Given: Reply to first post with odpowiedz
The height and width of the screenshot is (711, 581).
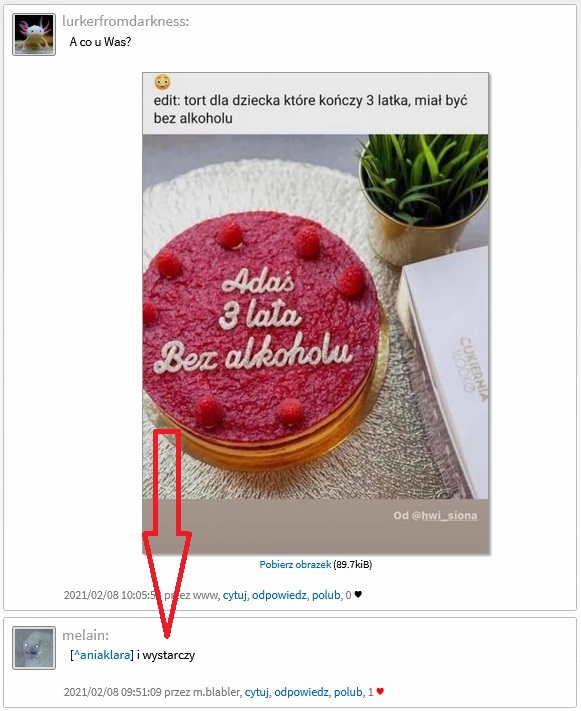Looking at the screenshot, I should (x=279, y=595).
